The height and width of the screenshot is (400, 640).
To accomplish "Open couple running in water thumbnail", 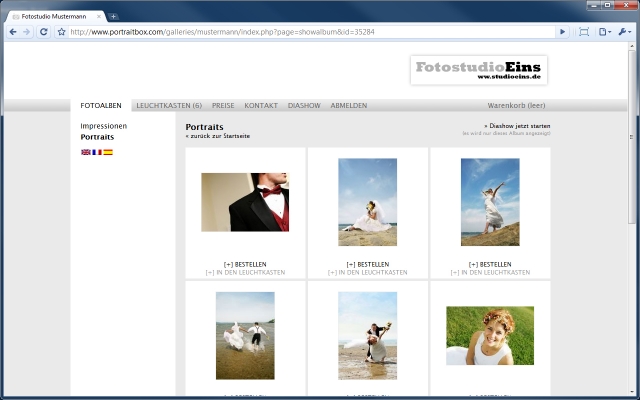I will (x=245, y=336).
